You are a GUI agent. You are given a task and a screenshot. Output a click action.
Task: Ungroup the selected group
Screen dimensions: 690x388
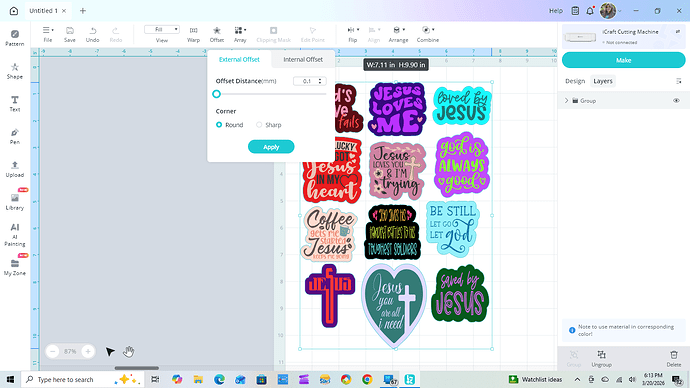pos(602,359)
